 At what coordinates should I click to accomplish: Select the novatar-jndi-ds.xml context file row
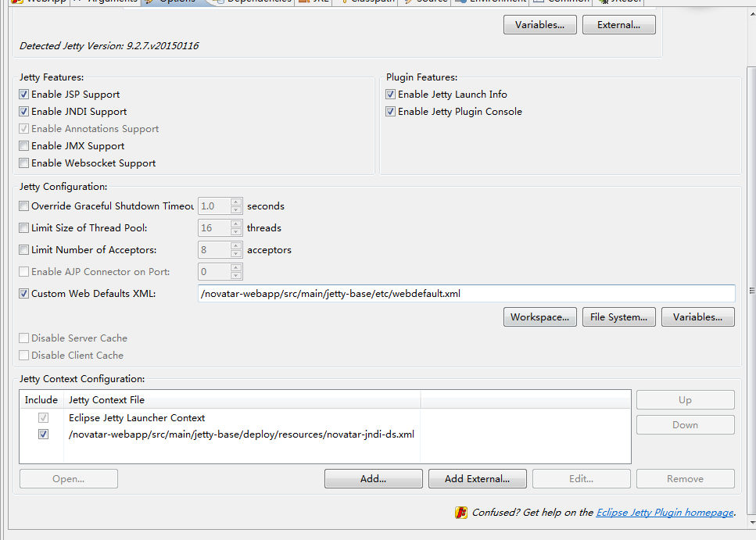tap(325, 435)
